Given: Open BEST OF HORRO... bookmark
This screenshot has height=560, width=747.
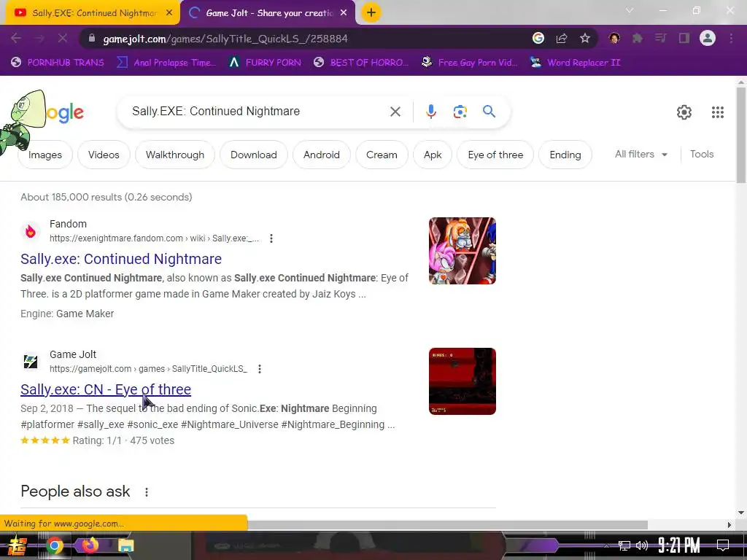Looking at the screenshot, I should (361, 63).
